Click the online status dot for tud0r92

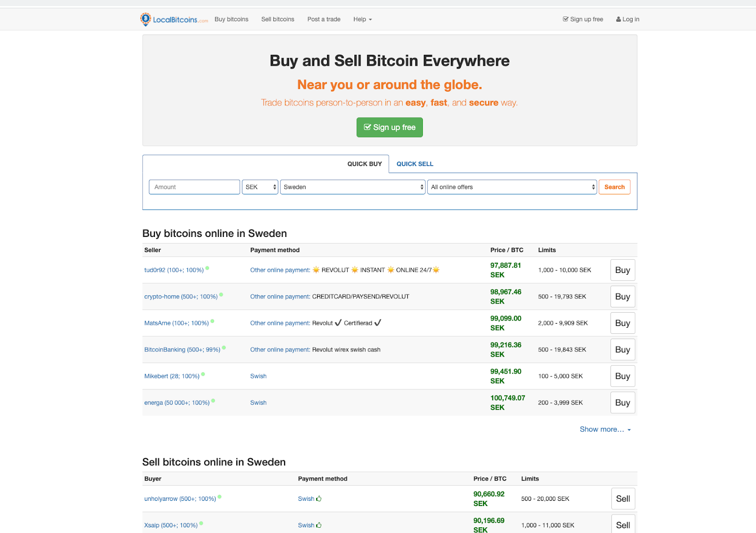[207, 268]
